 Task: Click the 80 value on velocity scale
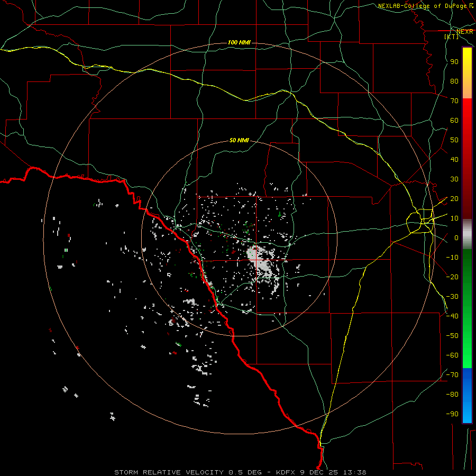[454, 81]
